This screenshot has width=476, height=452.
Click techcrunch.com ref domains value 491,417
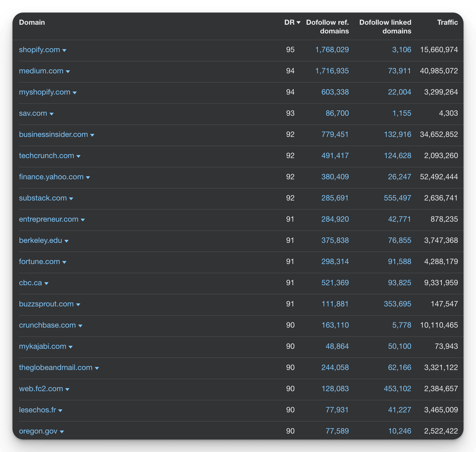pyautogui.click(x=335, y=156)
